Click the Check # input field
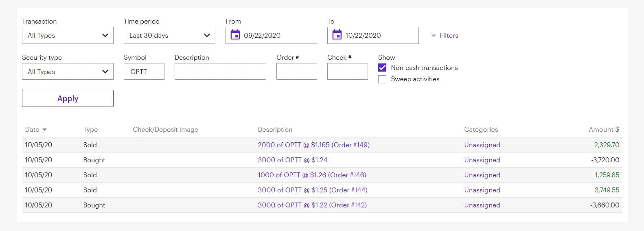 [x=347, y=72]
